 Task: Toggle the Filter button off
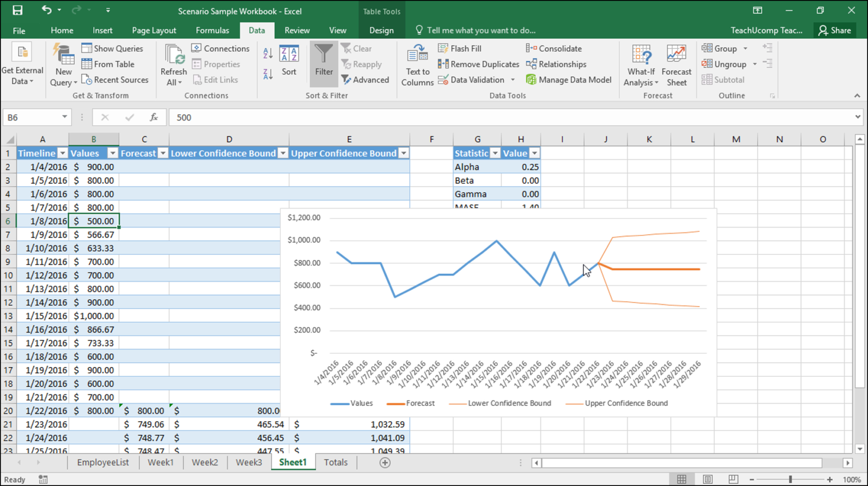click(x=323, y=64)
